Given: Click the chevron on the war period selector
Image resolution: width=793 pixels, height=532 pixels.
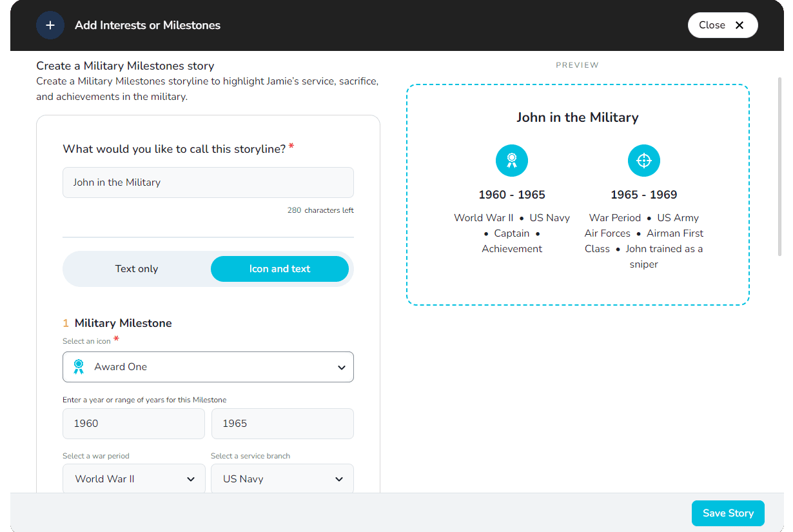Looking at the screenshot, I should 191,478.
